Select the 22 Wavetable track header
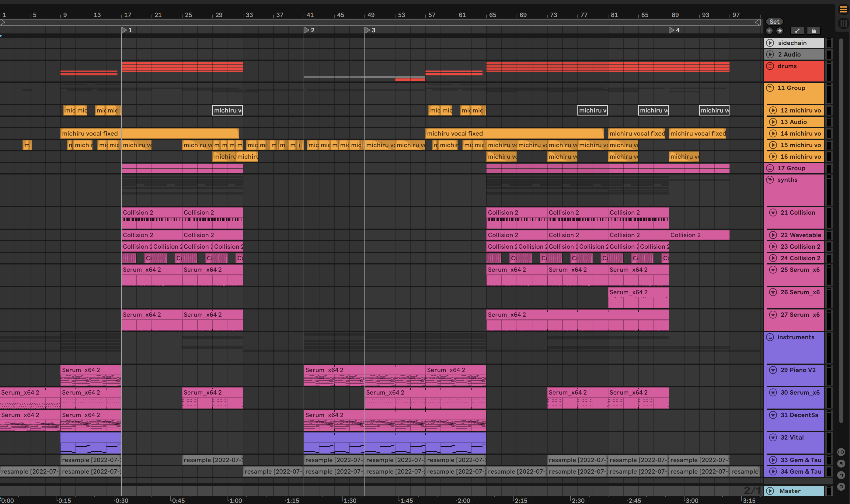850x504 pixels. point(800,235)
